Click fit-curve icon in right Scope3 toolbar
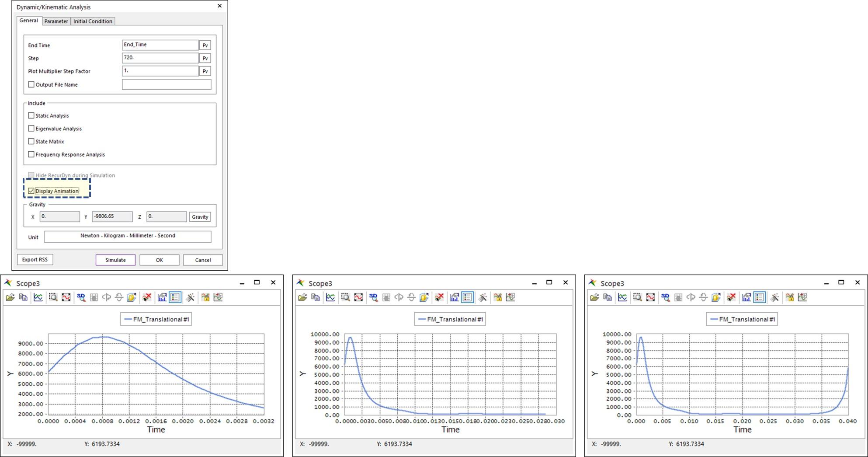The width and height of the screenshot is (868, 457). tap(650, 297)
